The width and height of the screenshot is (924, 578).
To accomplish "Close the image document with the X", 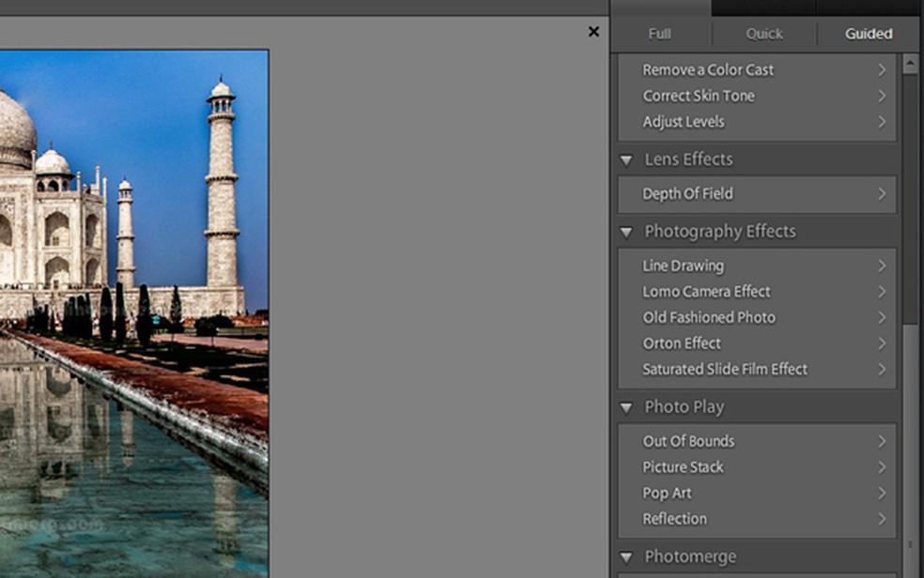I will click(x=593, y=32).
